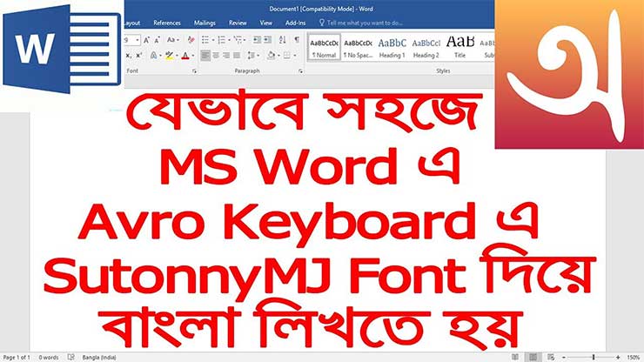Apply the Normal style
The image size is (644, 362).
(324, 48)
